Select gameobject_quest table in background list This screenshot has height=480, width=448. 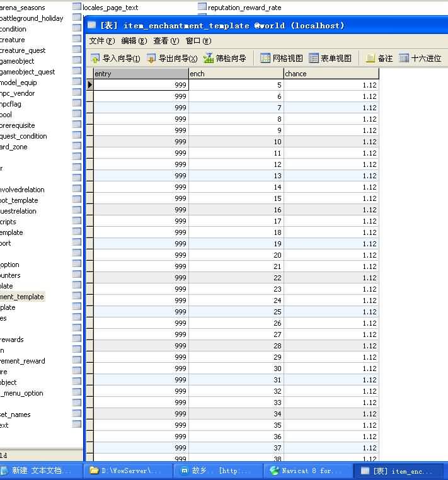28,72
